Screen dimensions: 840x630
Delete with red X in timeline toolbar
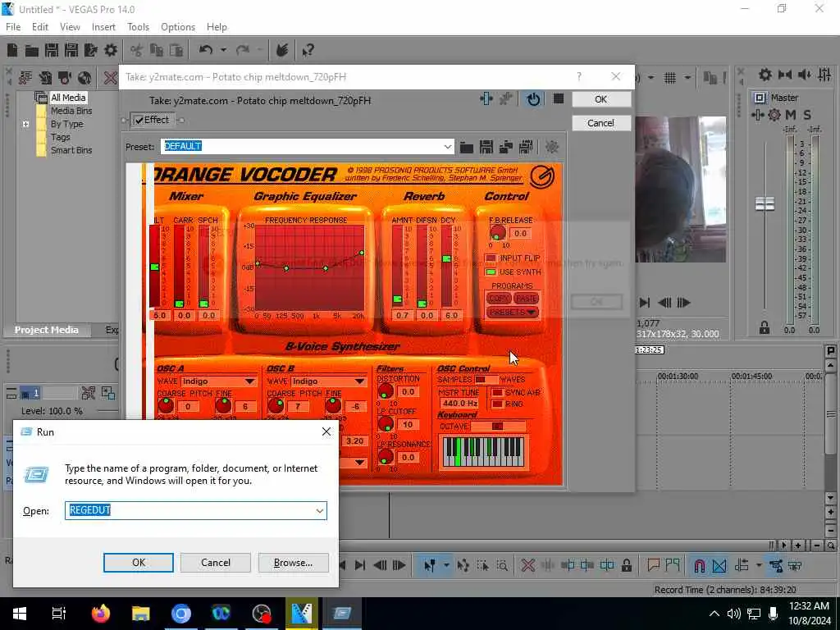[x=527, y=565]
